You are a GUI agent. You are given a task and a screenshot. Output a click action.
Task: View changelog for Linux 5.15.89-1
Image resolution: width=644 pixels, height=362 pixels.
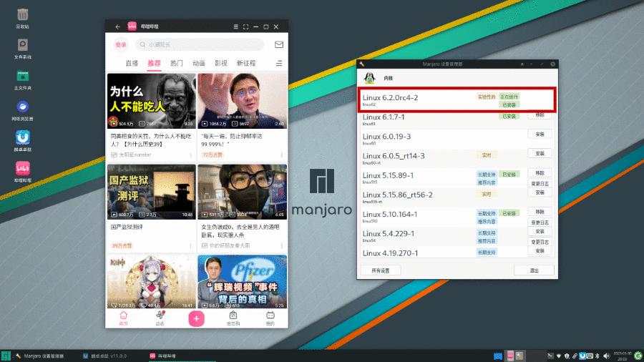[540, 183]
